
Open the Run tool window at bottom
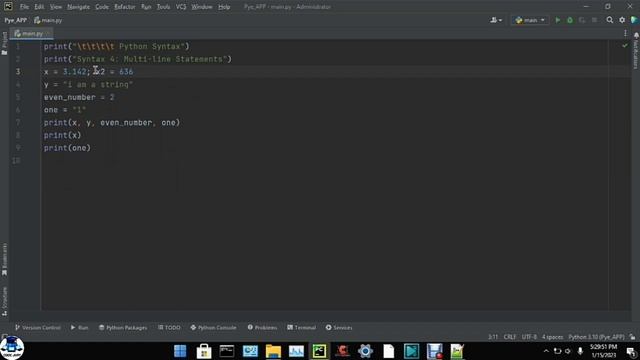pyautogui.click(x=79, y=327)
